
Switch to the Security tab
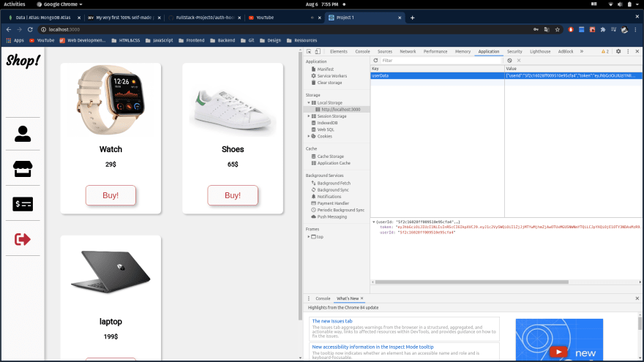(514, 51)
